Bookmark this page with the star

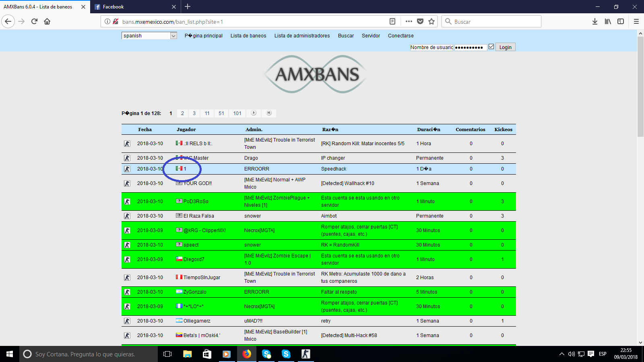point(431,21)
